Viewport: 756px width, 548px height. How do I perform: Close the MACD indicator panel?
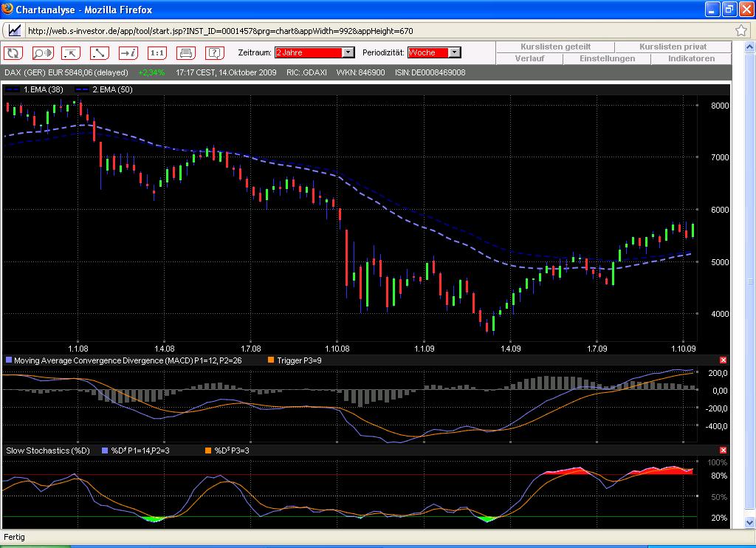(x=723, y=360)
